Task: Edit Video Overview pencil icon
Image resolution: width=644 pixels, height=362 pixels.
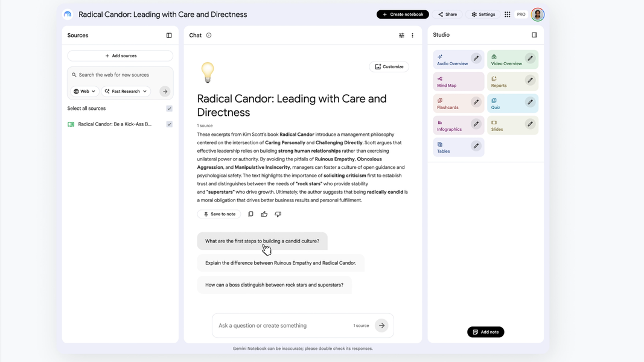Action: pyautogui.click(x=531, y=59)
